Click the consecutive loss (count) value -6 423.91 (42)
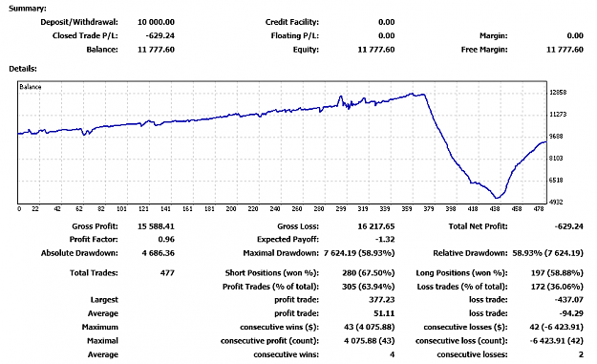The width and height of the screenshot is (597, 364). [556, 341]
